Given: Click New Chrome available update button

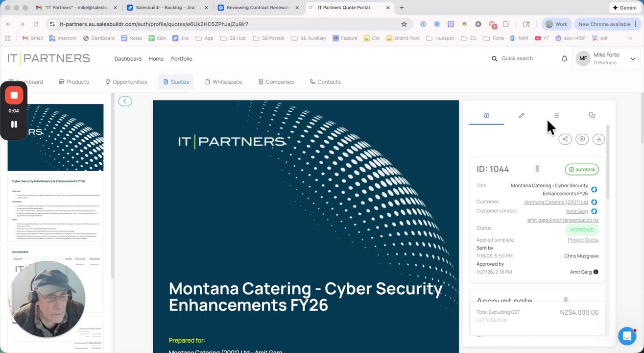Looking at the screenshot, I should [x=604, y=24].
